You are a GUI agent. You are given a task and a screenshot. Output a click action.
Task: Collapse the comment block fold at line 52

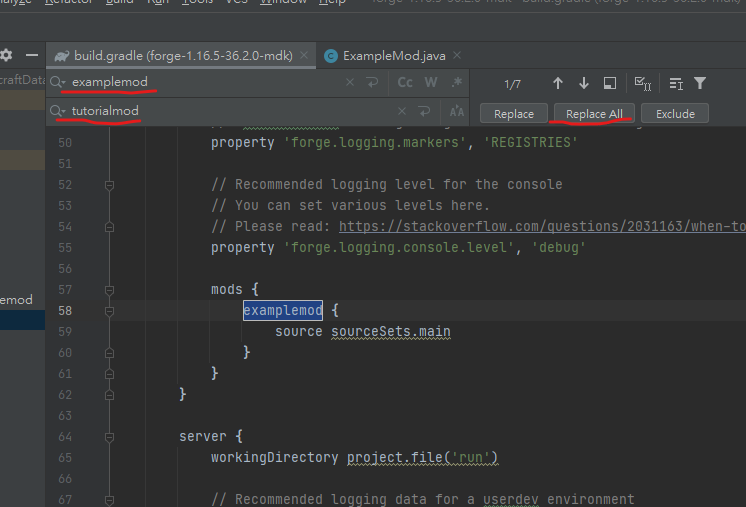pyautogui.click(x=109, y=185)
